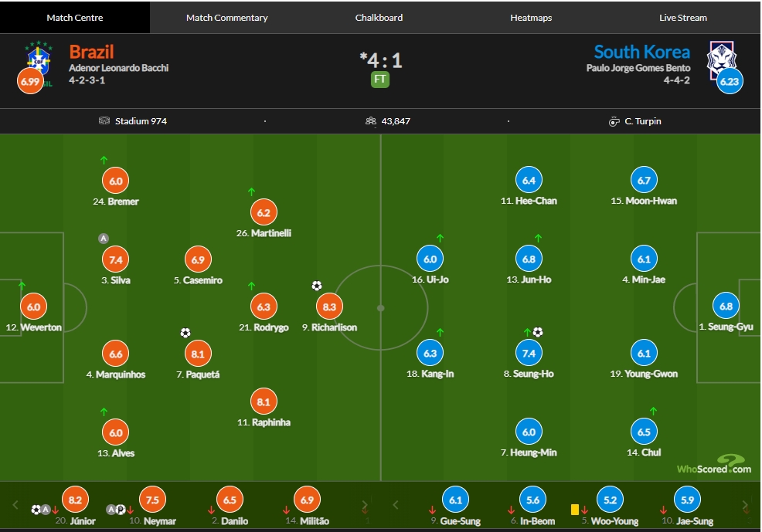Click Richarlison's 8.3 rating circle
This screenshot has width=762, height=532.
(x=329, y=307)
